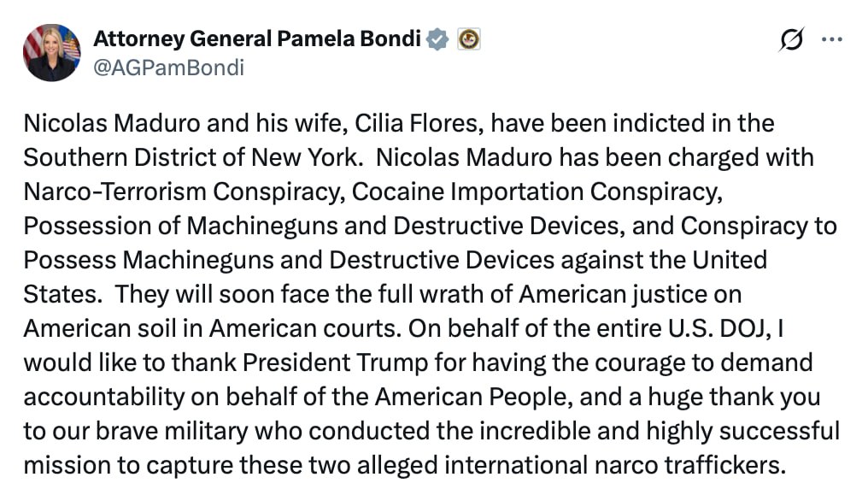Open the author's profile picture
The image size is (868, 489).
click(51, 53)
